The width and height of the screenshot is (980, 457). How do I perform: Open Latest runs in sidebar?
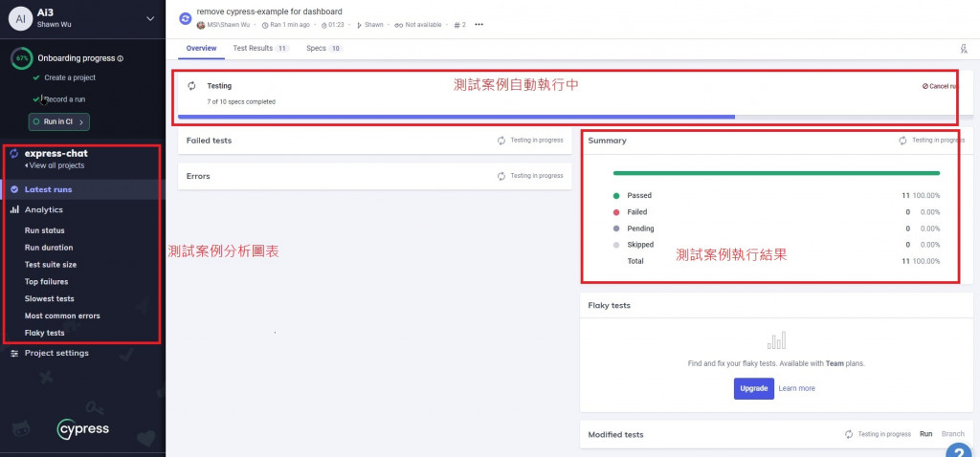point(48,190)
